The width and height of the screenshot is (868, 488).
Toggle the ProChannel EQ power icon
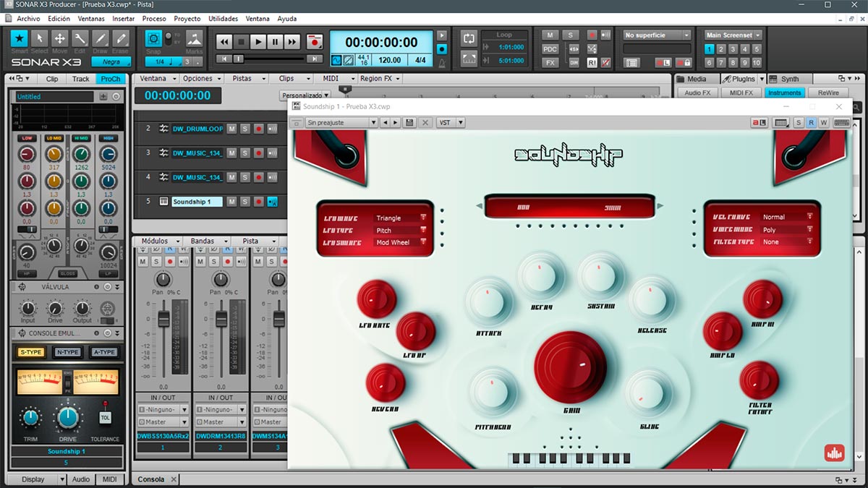click(116, 96)
